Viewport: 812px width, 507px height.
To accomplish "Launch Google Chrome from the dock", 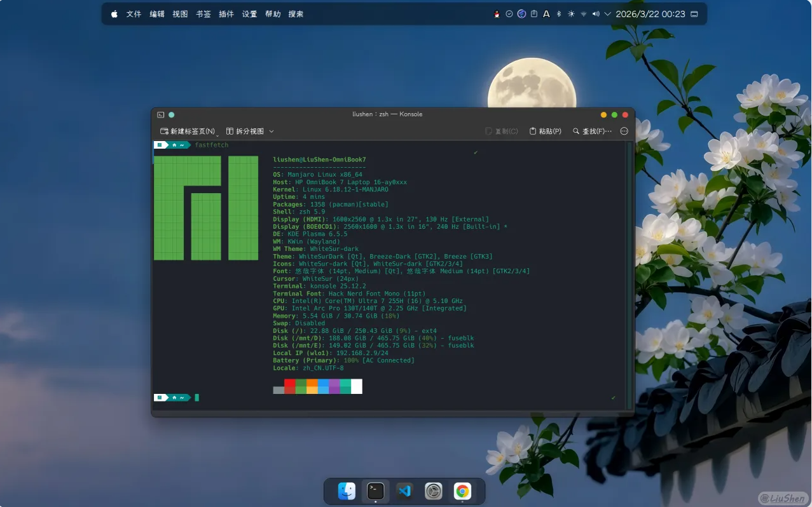I will 462,491.
